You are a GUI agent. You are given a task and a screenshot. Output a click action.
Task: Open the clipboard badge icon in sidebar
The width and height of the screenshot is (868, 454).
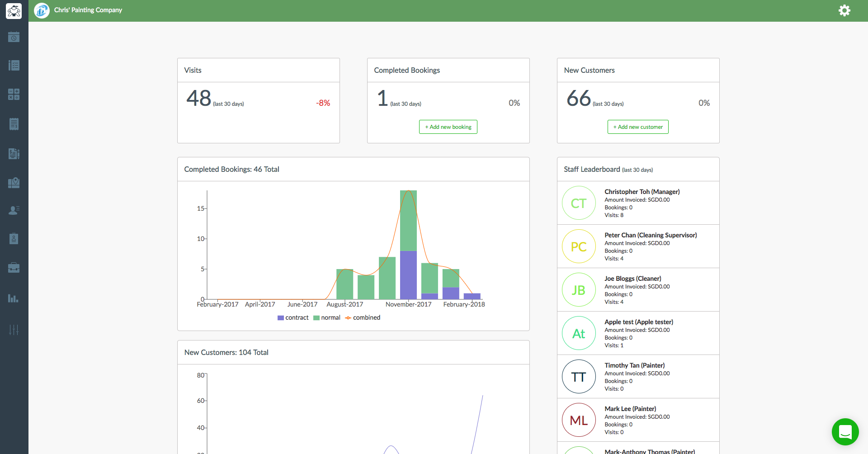[14, 238]
